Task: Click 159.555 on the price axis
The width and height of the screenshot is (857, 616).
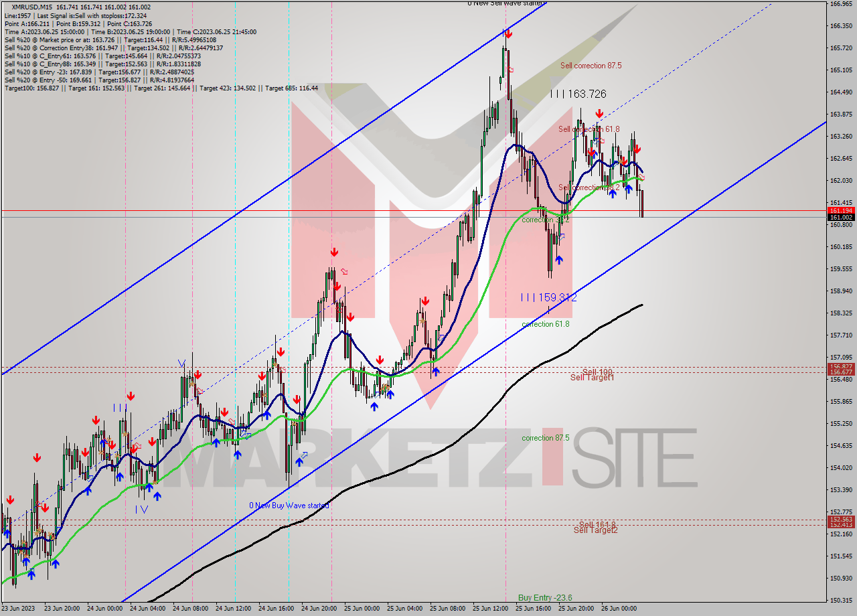Action: tap(840, 269)
